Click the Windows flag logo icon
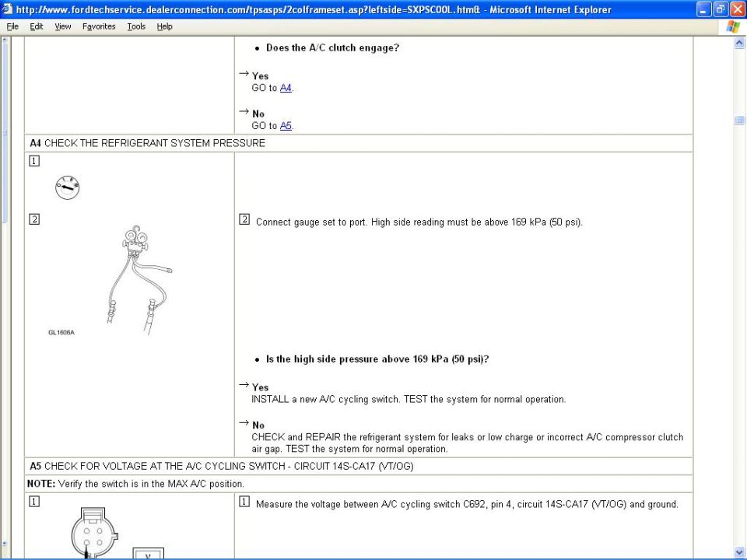 click(733, 26)
